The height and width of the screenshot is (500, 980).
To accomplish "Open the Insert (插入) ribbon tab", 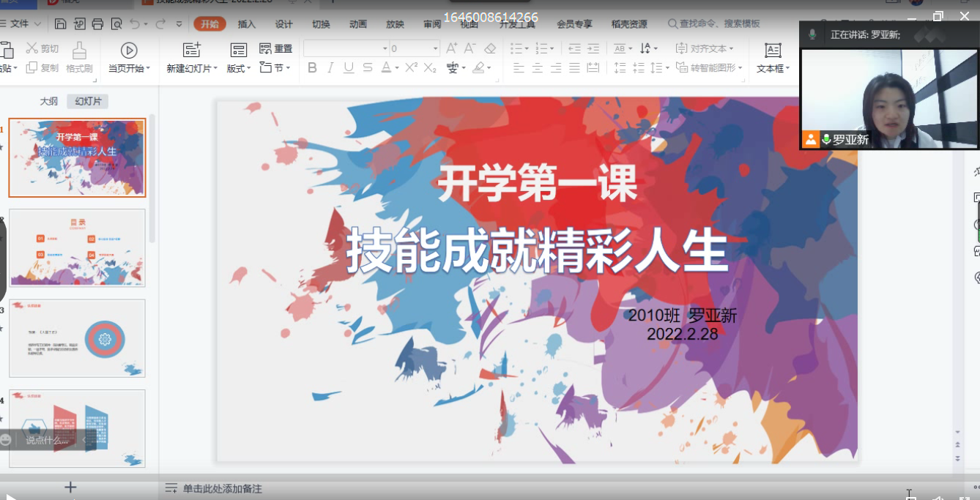I will pos(247,24).
